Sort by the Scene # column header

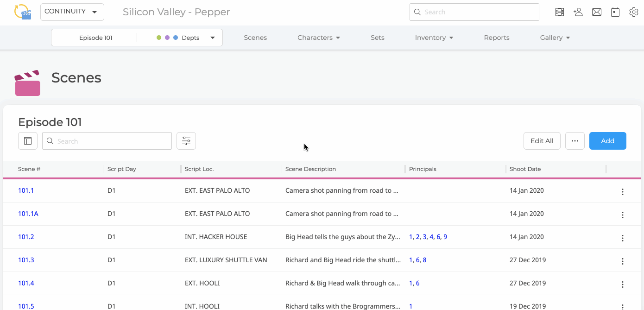29,169
